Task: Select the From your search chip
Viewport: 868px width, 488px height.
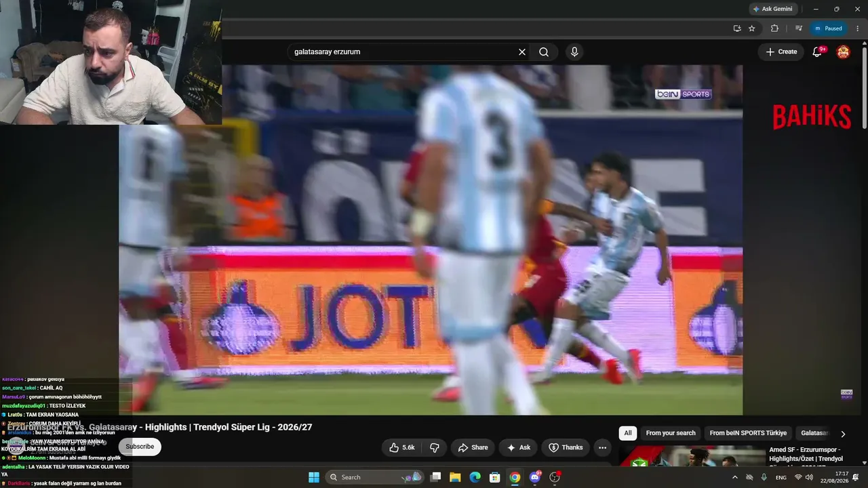Action: click(671, 433)
